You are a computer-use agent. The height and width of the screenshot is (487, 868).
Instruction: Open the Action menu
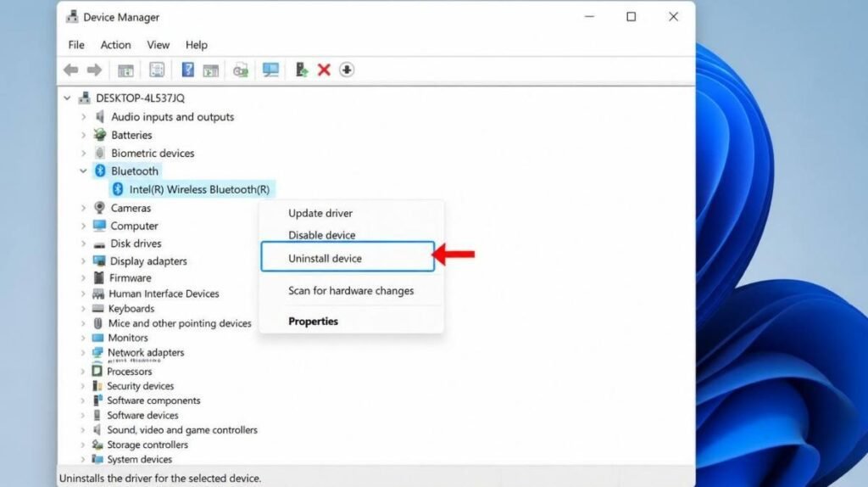pyautogui.click(x=115, y=45)
